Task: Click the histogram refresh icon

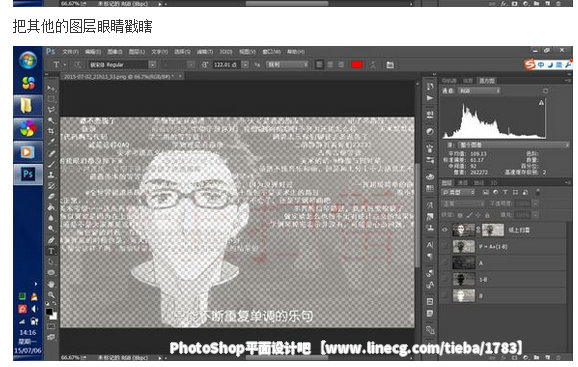Action: click(x=545, y=91)
